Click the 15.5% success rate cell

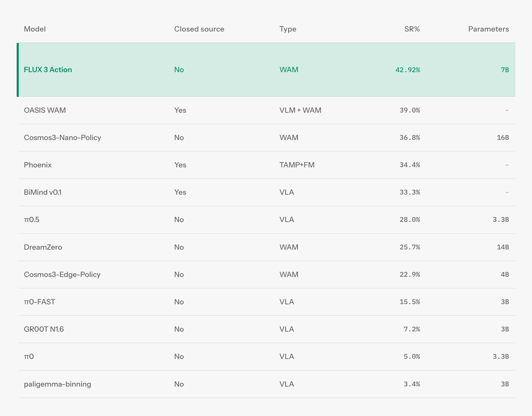point(410,302)
